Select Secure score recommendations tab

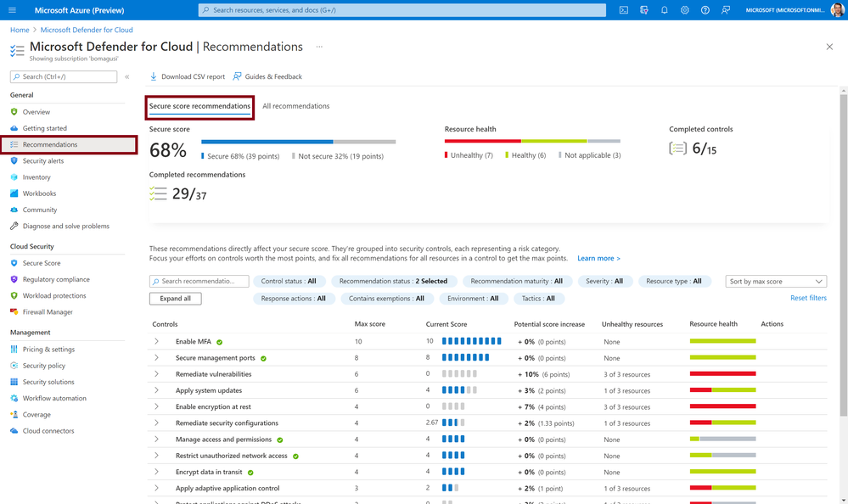click(199, 106)
